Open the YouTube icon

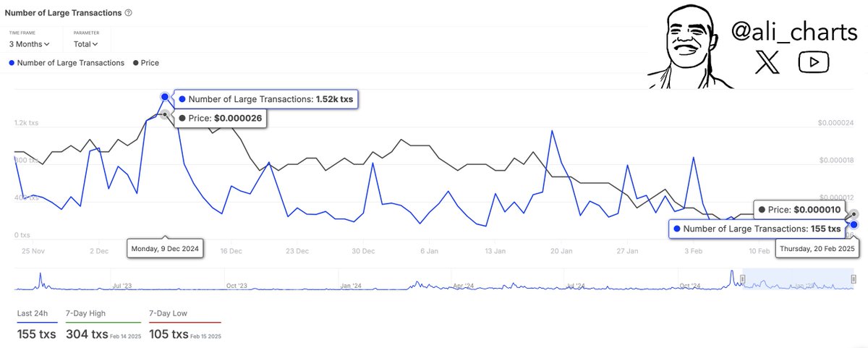coord(814,62)
